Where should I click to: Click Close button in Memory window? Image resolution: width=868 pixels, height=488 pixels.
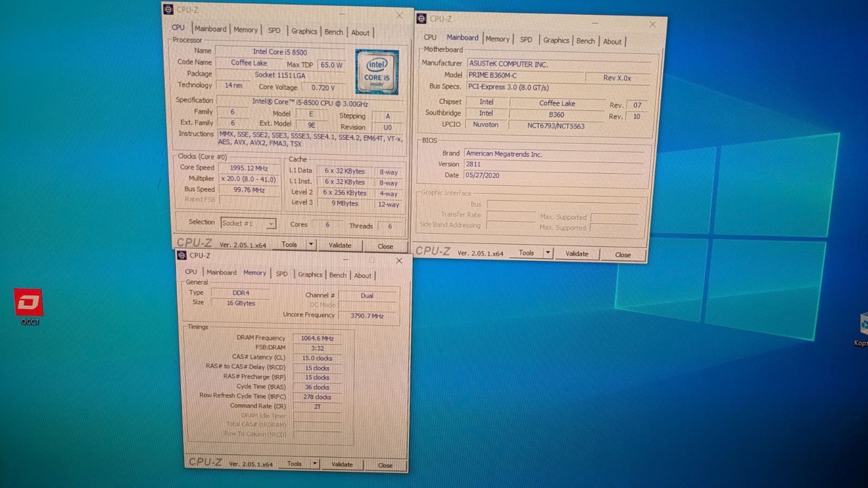tap(385, 465)
